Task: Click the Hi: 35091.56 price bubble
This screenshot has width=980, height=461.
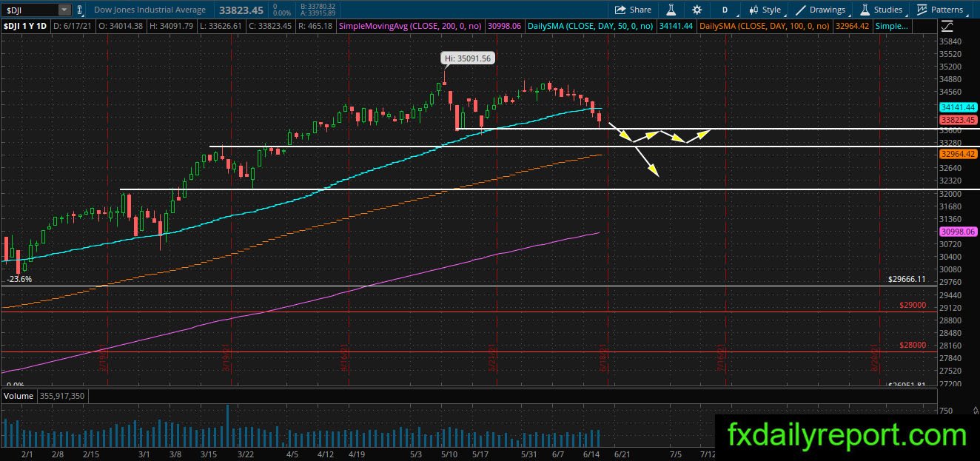Action: (468, 58)
